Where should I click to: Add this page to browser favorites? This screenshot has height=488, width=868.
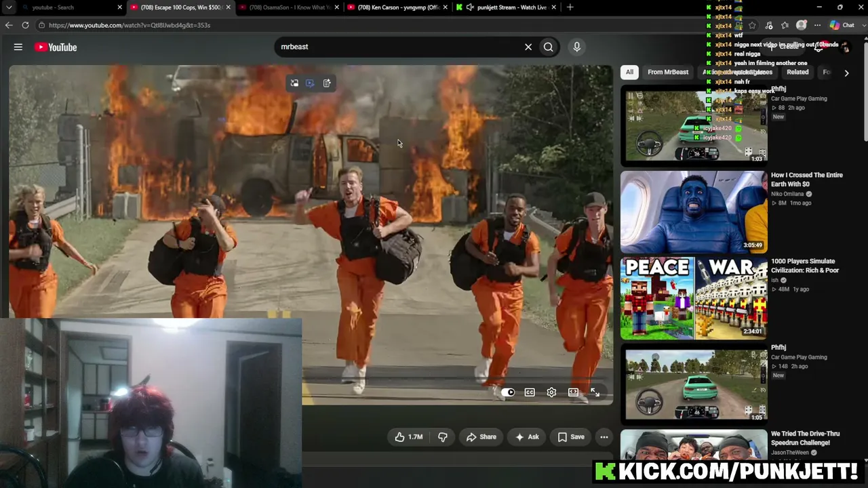[752, 25]
